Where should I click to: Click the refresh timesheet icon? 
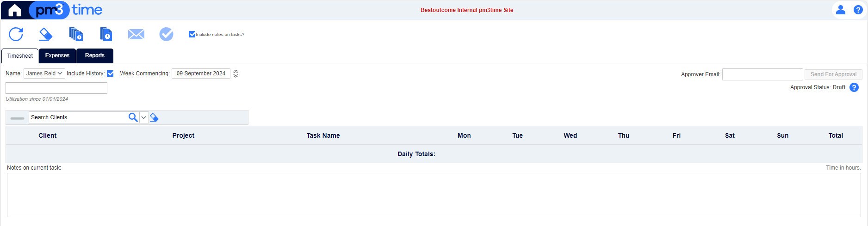click(x=16, y=34)
